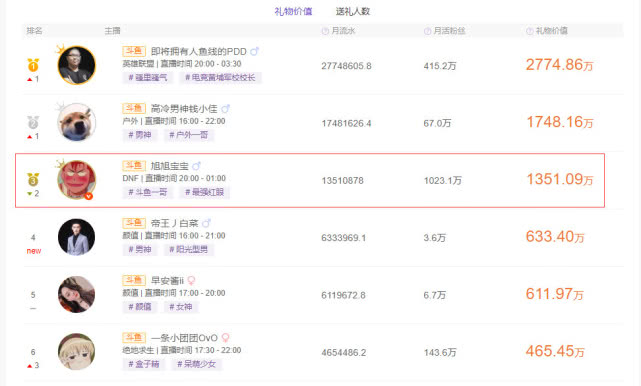641x386 pixels.
Task: Click the Shiba dog avatar of 钱小佳
Action: [x=76, y=122]
